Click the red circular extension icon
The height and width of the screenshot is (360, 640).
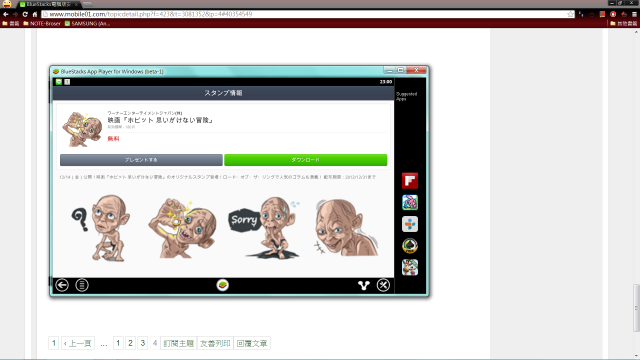pos(613,14)
